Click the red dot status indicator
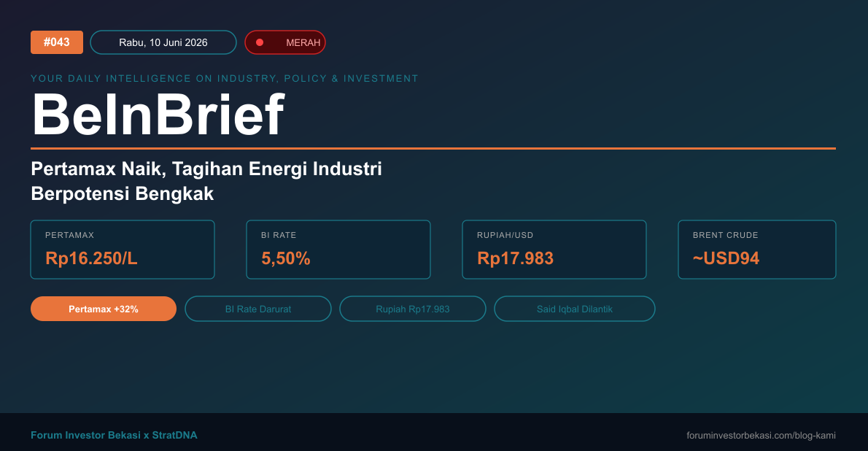 (x=260, y=42)
